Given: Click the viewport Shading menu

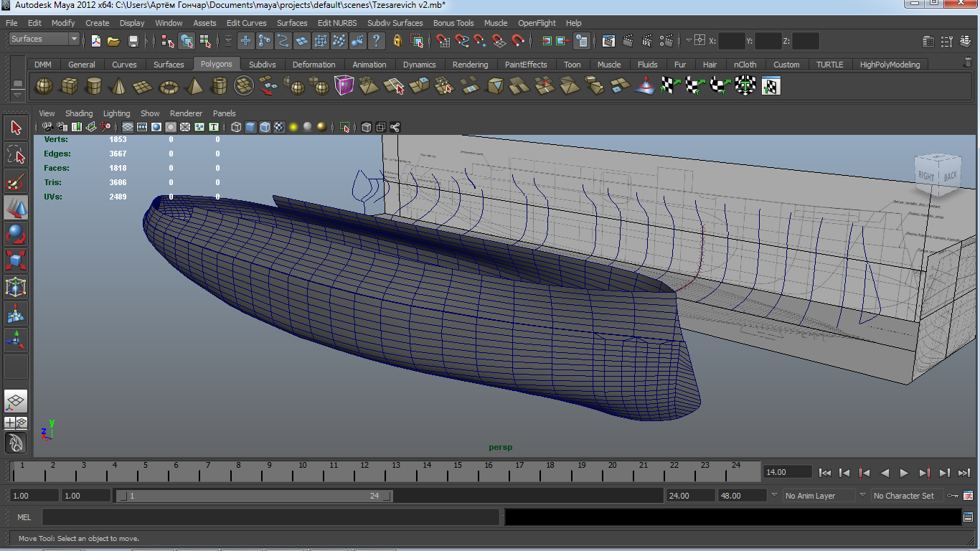Looking at the screenshot, I should 79,113.
